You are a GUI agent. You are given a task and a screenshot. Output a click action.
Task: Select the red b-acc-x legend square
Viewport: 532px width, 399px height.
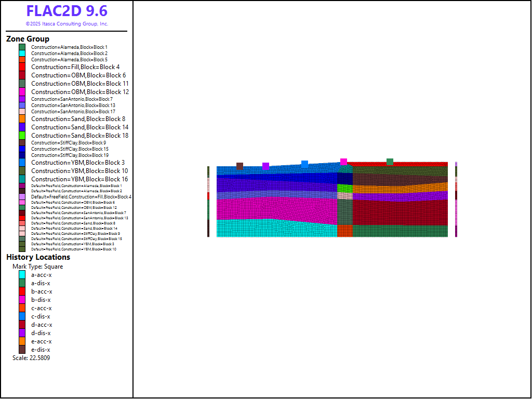pos(22,291)
